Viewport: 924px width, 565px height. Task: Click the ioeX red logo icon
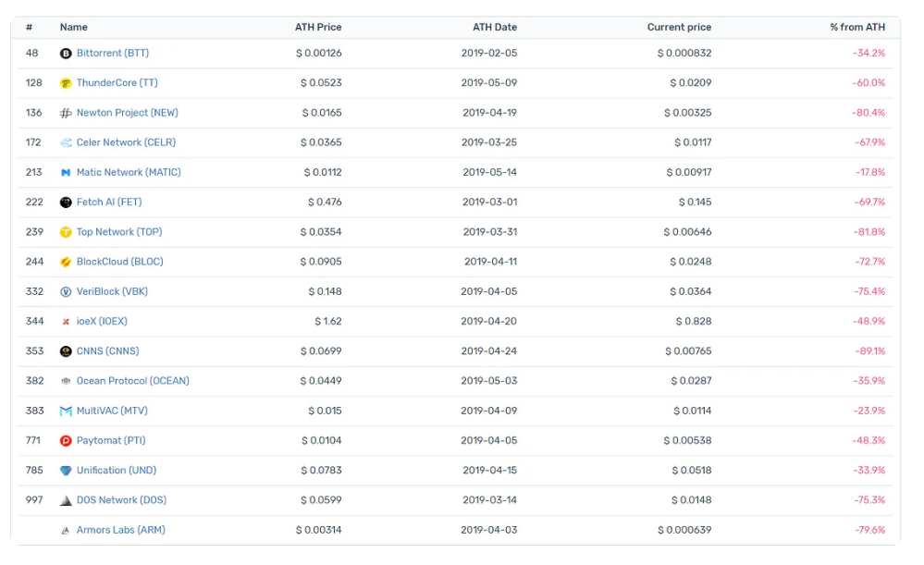(66, 322)
